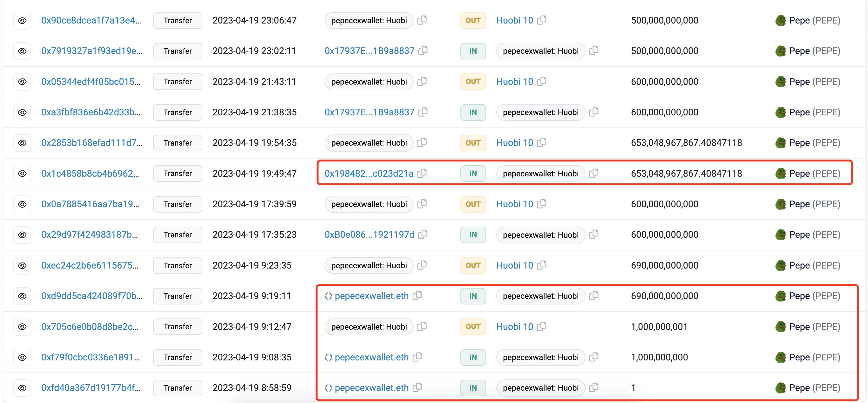Click the Transfer badge on the last row
Image resolution: width=868 pixels, height=403 pixels.
click(x=177, y=388)
